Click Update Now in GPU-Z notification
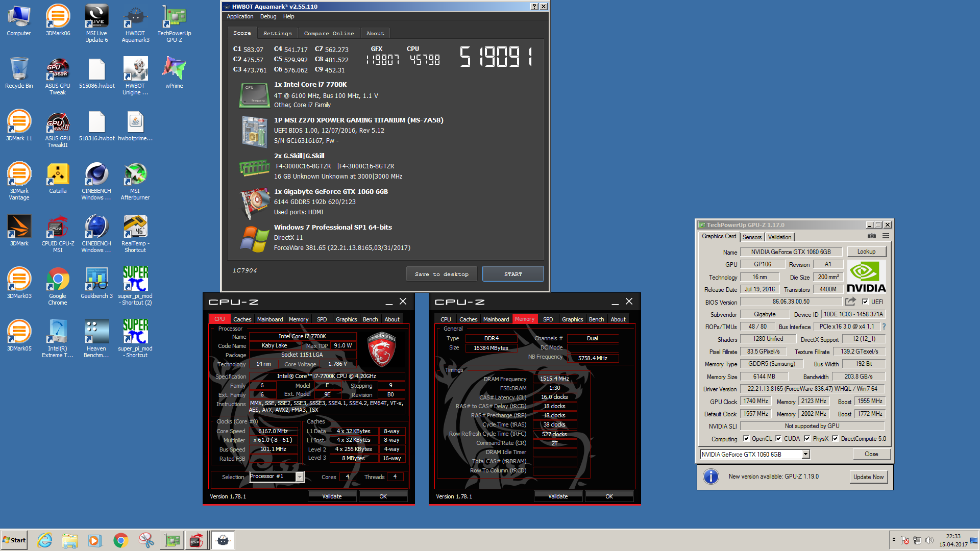980x551 pixels. tap(868, 477)
